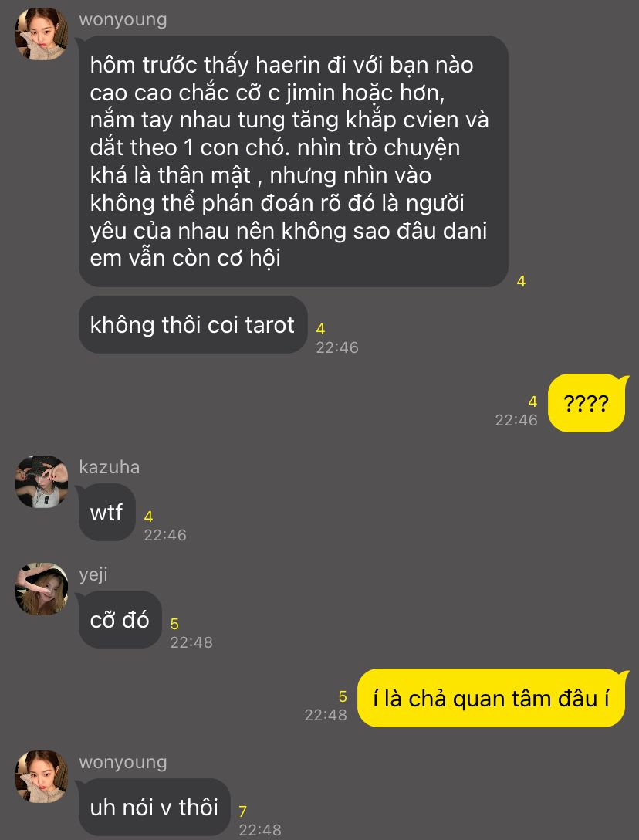Tap kazuha's 'wtf' message bubble
This screenshot has width=639, height=840.
click(x=106, y=512)
